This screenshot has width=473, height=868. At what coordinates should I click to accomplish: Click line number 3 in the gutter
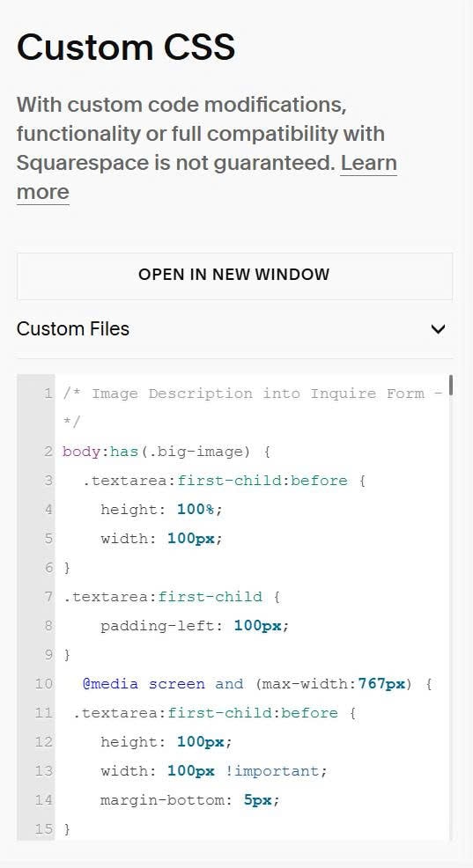coord(48,481)
